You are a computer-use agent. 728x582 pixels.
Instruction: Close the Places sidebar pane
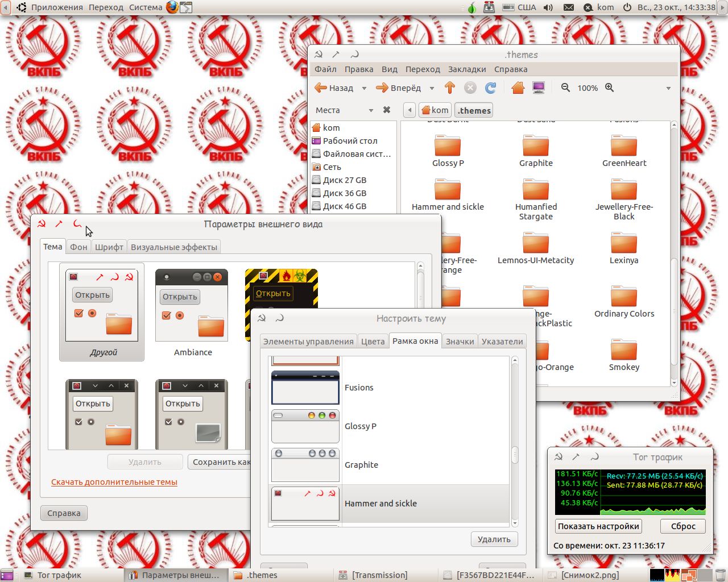387,110
